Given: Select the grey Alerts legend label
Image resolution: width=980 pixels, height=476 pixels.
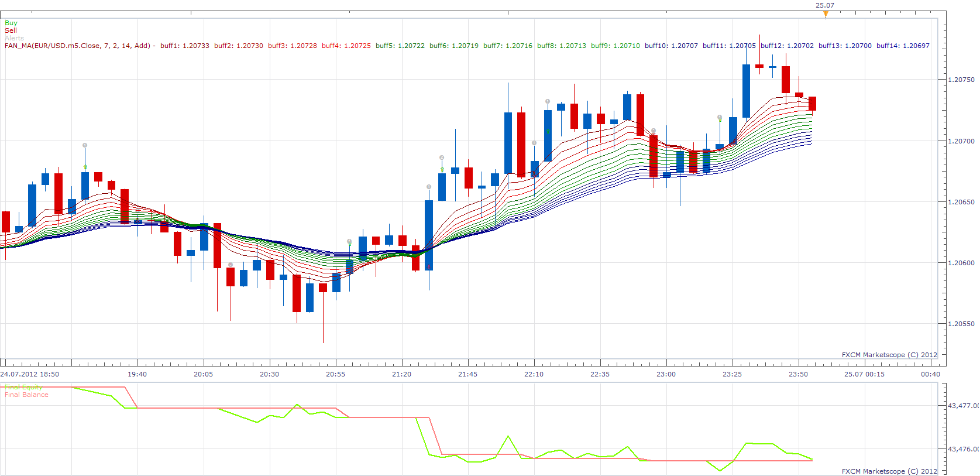Looking at the screenshot, I should pos(15,38).
